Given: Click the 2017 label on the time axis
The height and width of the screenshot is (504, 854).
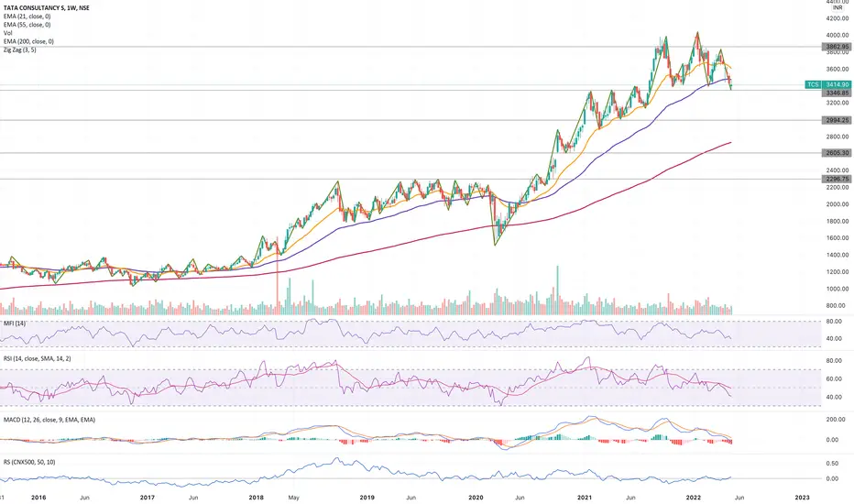Looking at the screenshot, I should coord(147,498).
